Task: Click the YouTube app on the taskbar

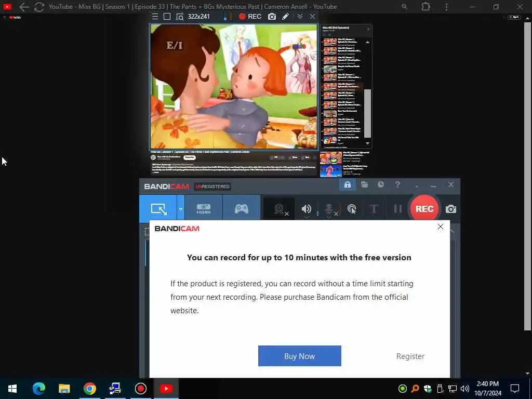Action: (166, 389)
